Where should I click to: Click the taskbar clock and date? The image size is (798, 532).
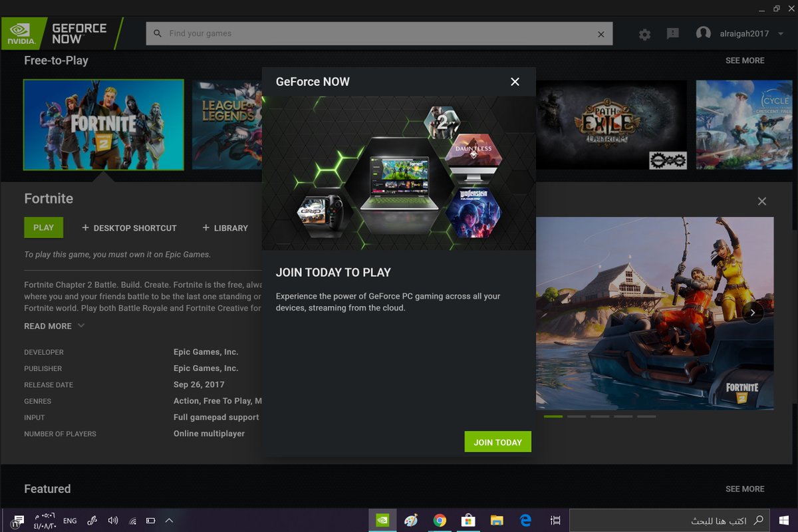[44, 521]
